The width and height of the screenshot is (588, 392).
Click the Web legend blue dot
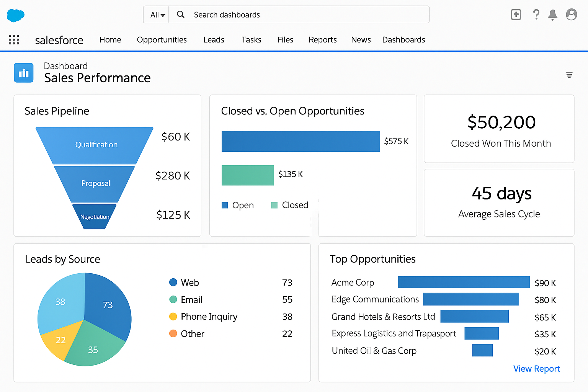(173, 283)
